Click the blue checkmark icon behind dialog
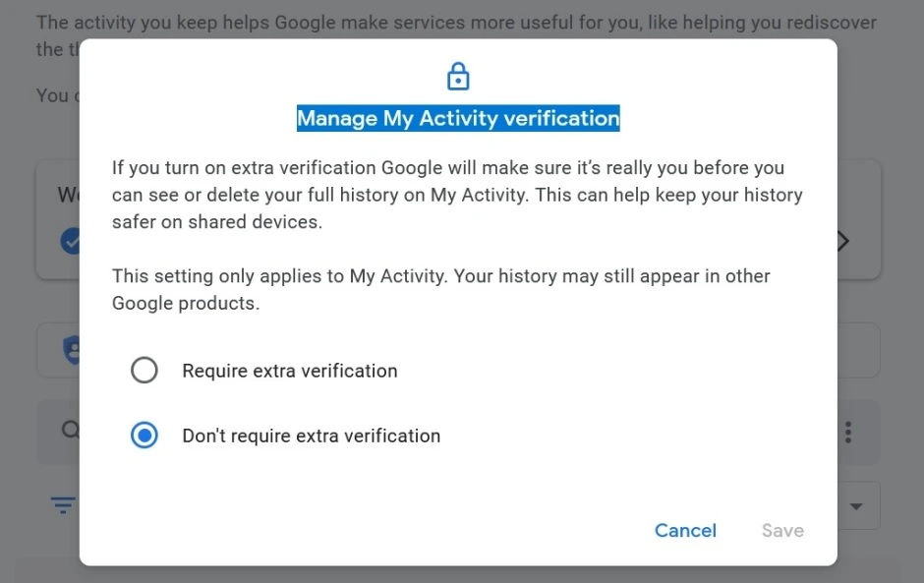 click(x=70, y=241)
